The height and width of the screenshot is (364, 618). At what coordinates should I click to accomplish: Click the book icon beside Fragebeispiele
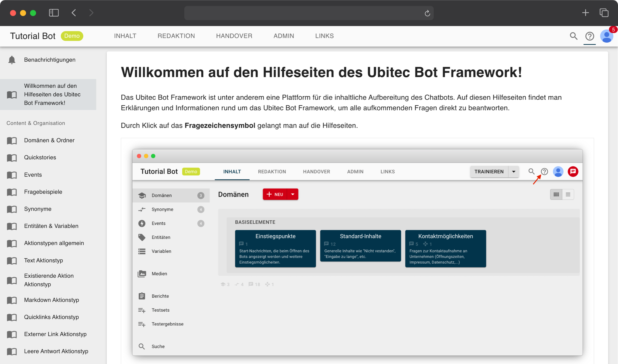tap(12, 192)
